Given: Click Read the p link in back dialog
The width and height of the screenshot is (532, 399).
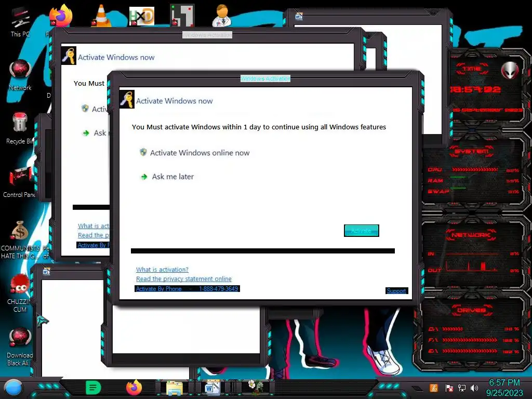Looking at the screenshot, I should point(94,235).
